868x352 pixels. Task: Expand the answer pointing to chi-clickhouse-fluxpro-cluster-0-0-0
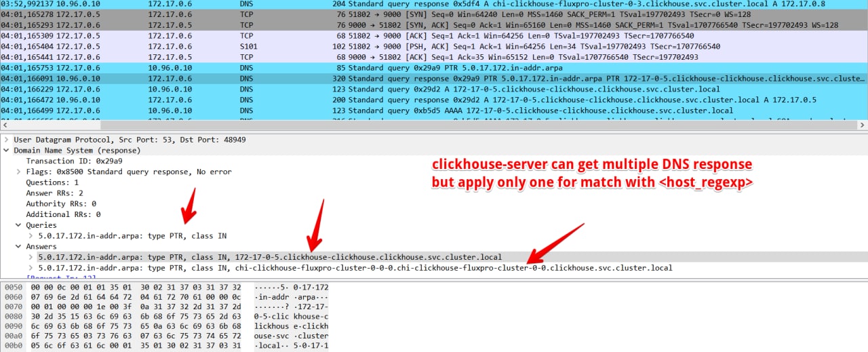(31, 268)
